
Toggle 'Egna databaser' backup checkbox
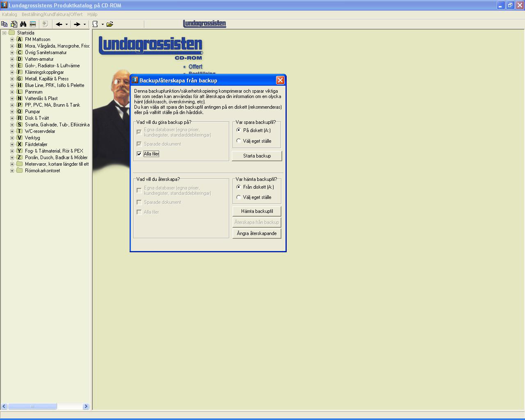[139, 132]
